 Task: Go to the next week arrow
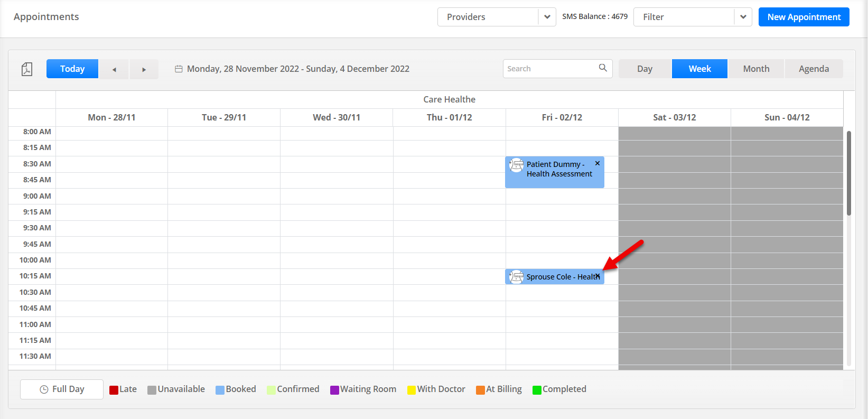tap(144, 69)
